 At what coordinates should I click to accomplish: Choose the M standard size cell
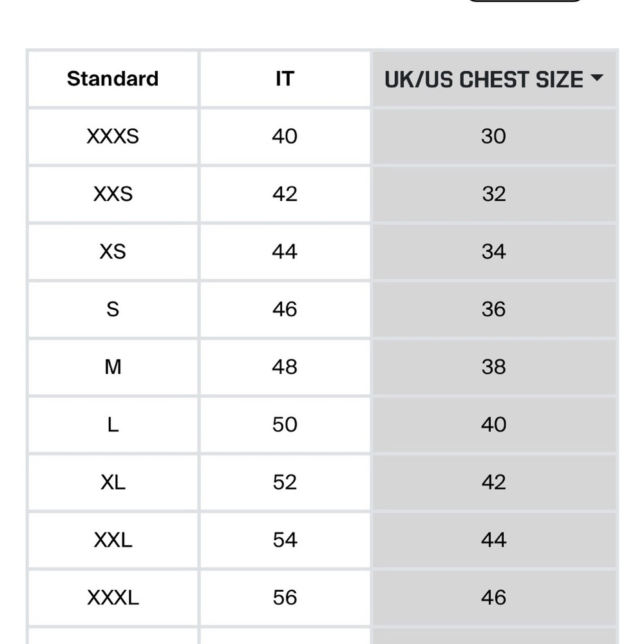113,367
